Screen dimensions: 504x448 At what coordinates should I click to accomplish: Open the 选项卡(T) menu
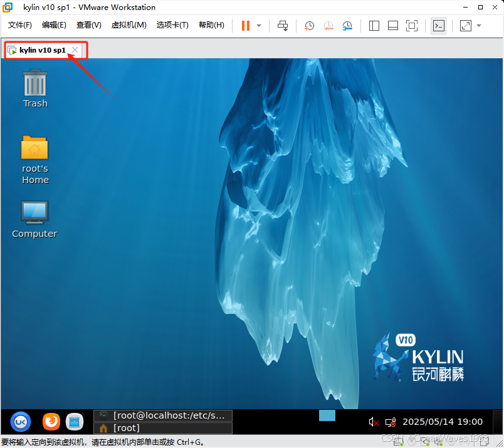click(172, 25)
